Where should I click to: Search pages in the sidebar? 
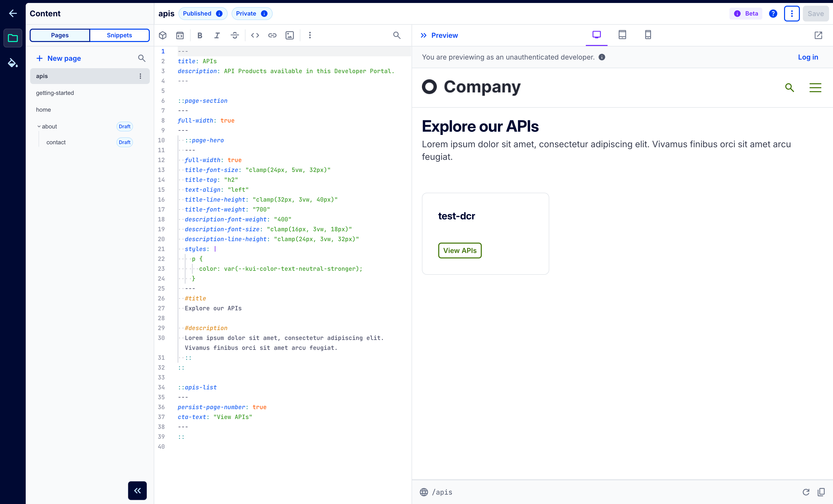click(x=142, y=58)
